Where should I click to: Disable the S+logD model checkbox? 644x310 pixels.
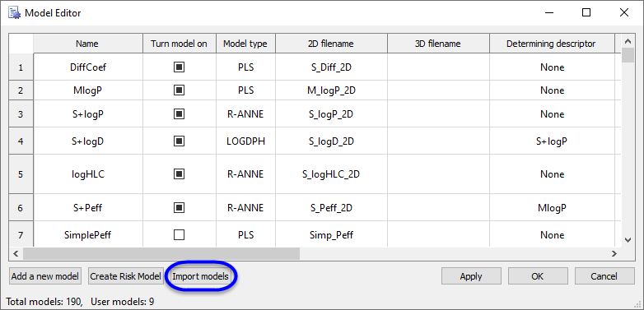pos(179,141)
